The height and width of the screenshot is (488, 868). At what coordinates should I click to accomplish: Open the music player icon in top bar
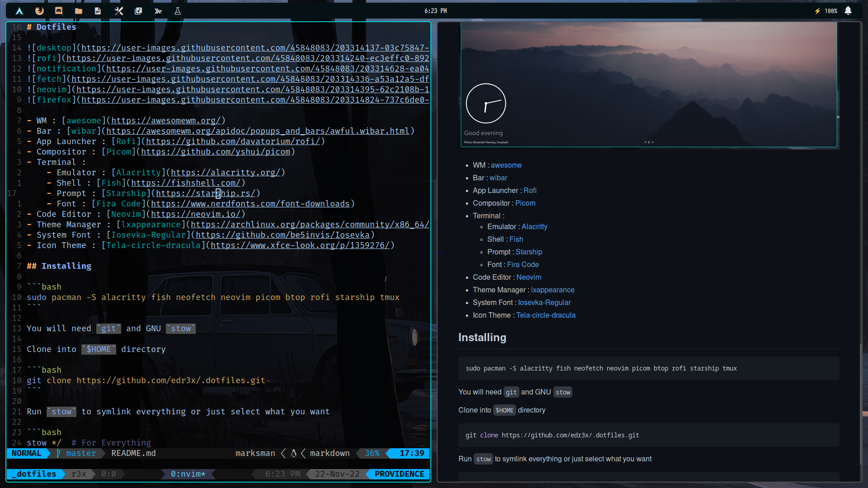(138, 10)
